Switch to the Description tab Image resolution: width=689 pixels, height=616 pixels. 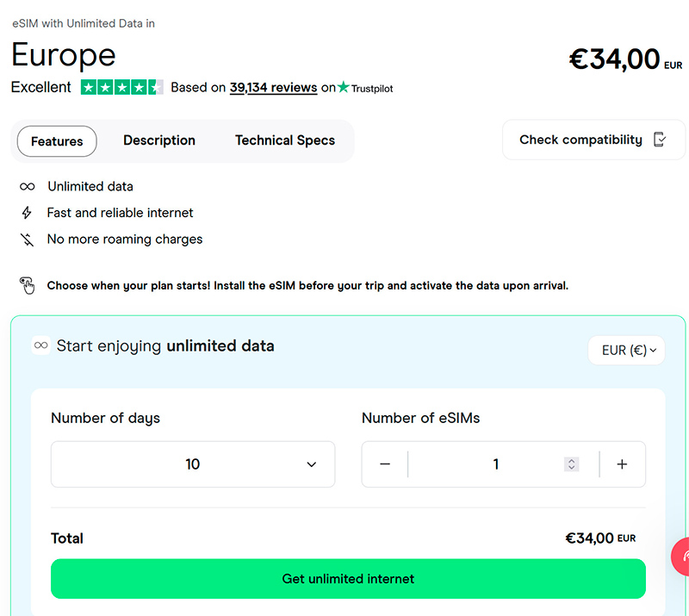pyautogui.click(x=159, y=140)
